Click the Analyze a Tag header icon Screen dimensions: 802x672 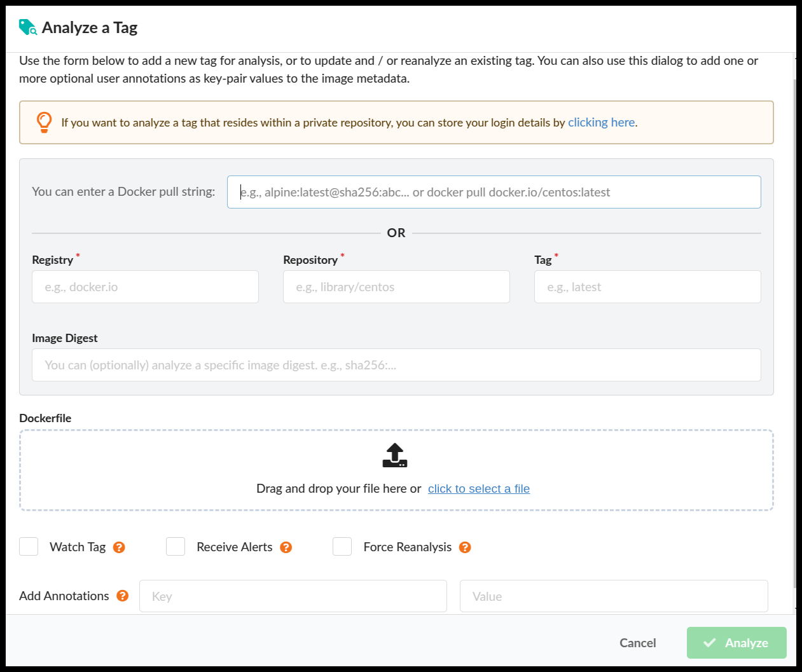click(28, 27)
